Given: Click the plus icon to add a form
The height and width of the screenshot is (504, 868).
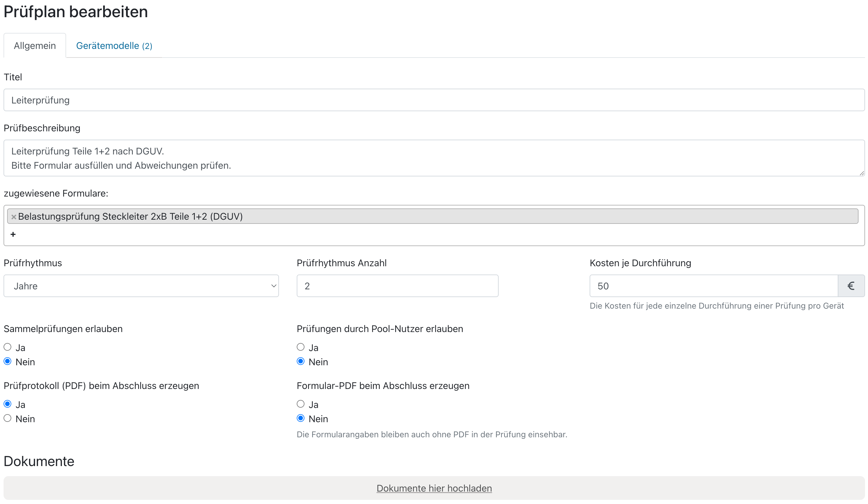Looking at the screenshot, I should tap(13, 234).
